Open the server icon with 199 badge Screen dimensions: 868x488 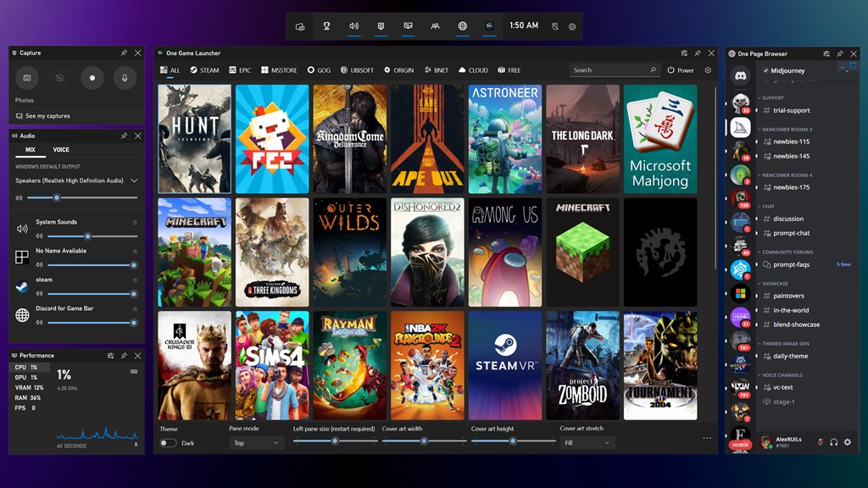(740, 198)
